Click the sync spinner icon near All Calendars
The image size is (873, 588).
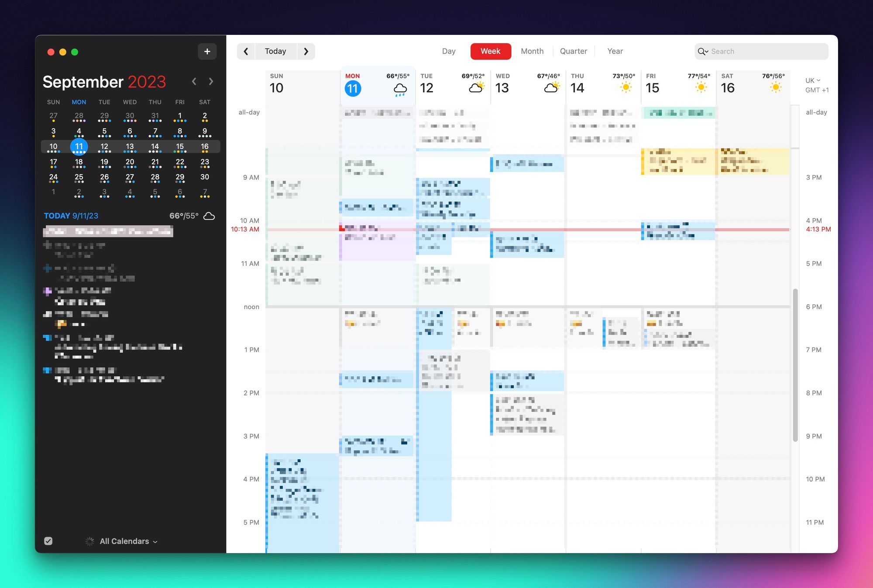[89, 541]
